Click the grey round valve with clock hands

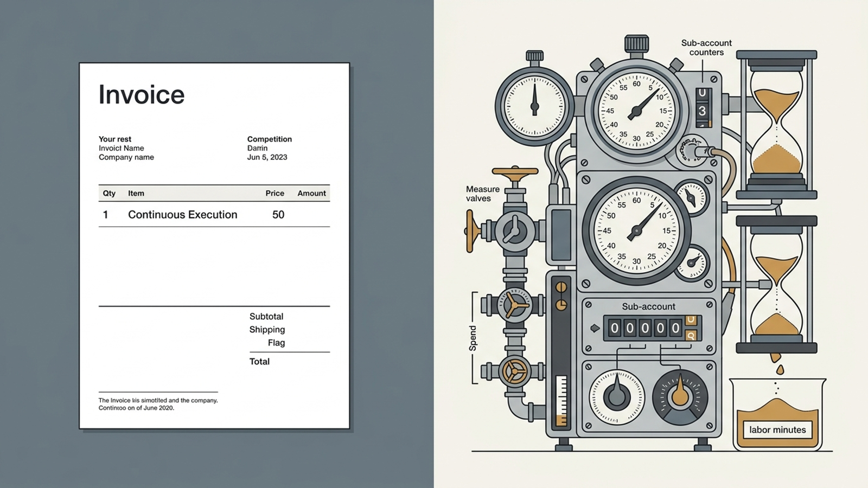(514, 231)
